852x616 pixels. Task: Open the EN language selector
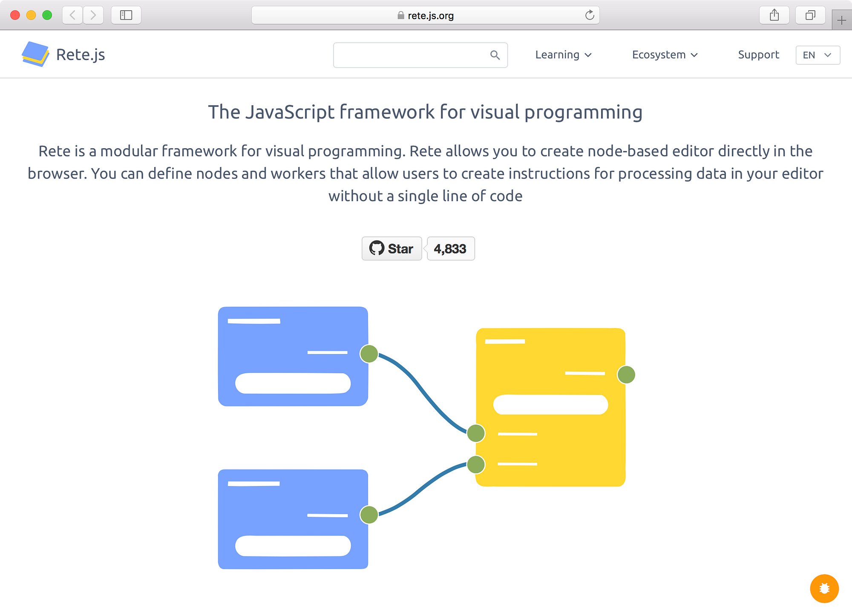click(817, 55)
